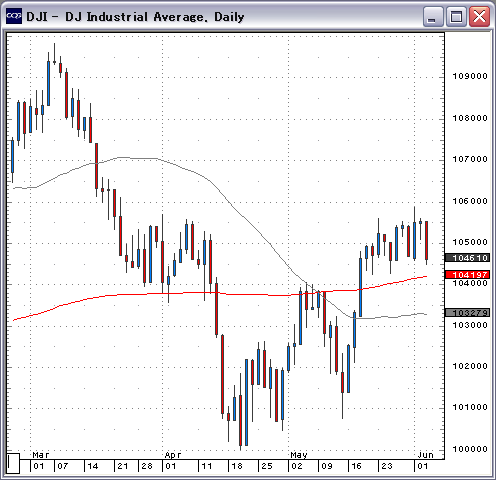The height and width of the screenshot is (480, 496).
Task: Select the 23 date marker in May
Action: point(387,466)
